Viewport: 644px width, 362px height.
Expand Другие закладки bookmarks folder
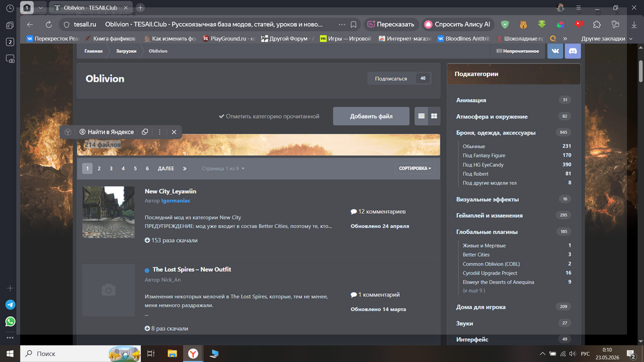point(607,39)
